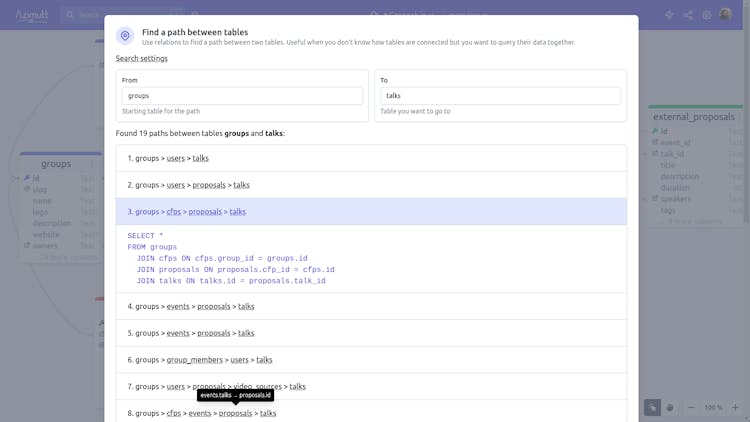Click the JOIN proposals ON line of SQL

point(235,270)
